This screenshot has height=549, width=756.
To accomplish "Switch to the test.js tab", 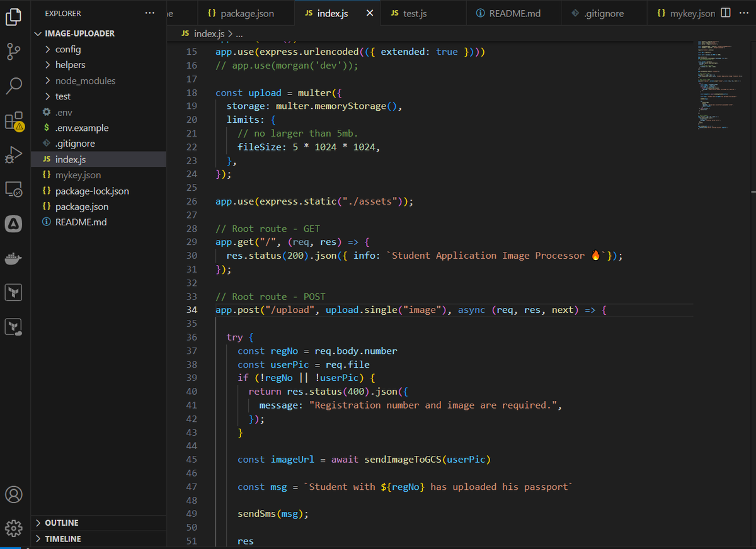I will click(x=423, y=13).
